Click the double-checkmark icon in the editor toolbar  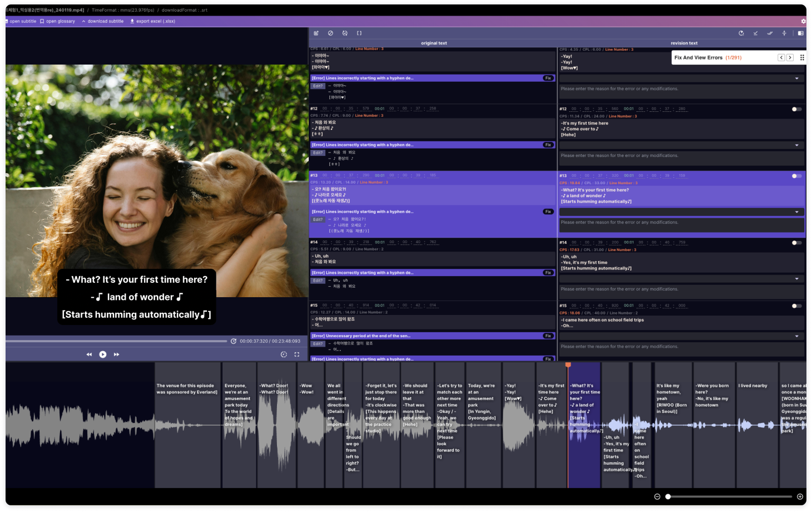(x=770, y=33)
